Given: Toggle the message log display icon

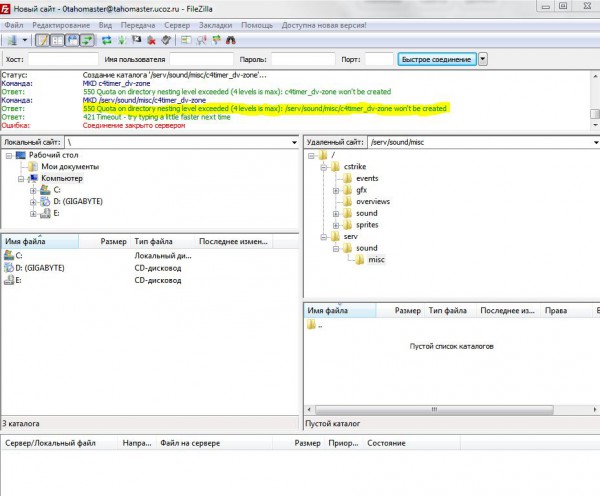Looking at the screenshot, I should point(44,41).
